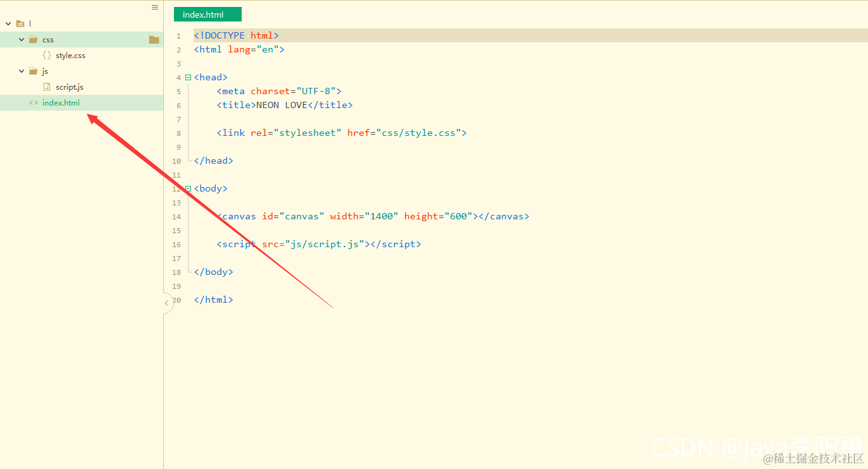Image resolution: width=868 pixels, height=469 pixels.
Task: Click the closing body tag on line 18
Action: pyautogui.click(x=213, y=272)
